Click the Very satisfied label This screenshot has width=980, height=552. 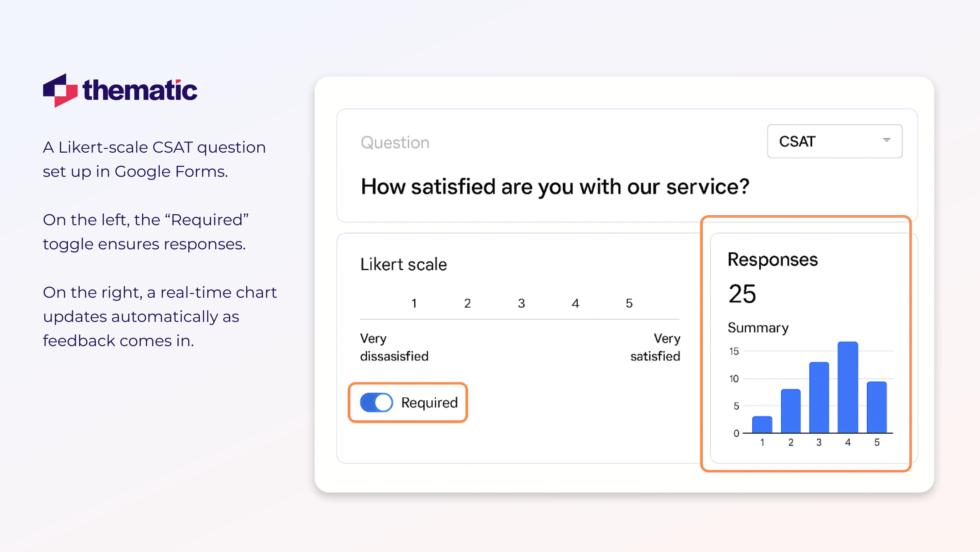tap(655, 347)
